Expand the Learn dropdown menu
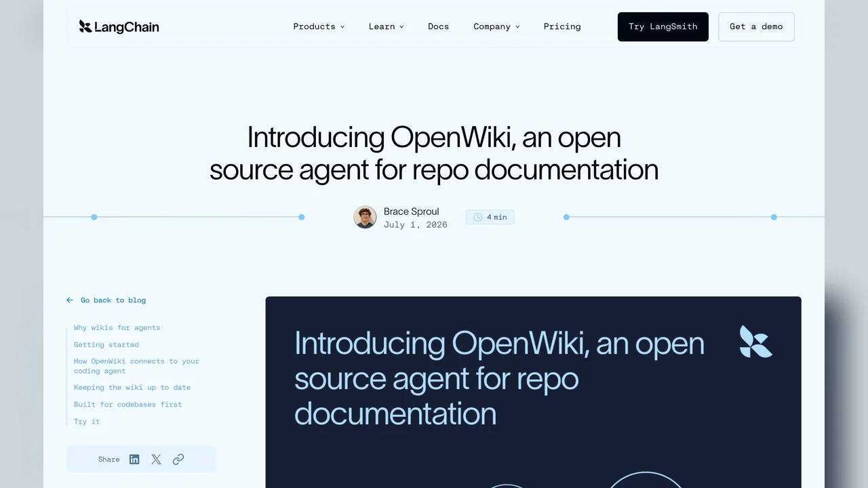This screenshot has width=868, height=488. pyautogui.click(x=386, y=26)
